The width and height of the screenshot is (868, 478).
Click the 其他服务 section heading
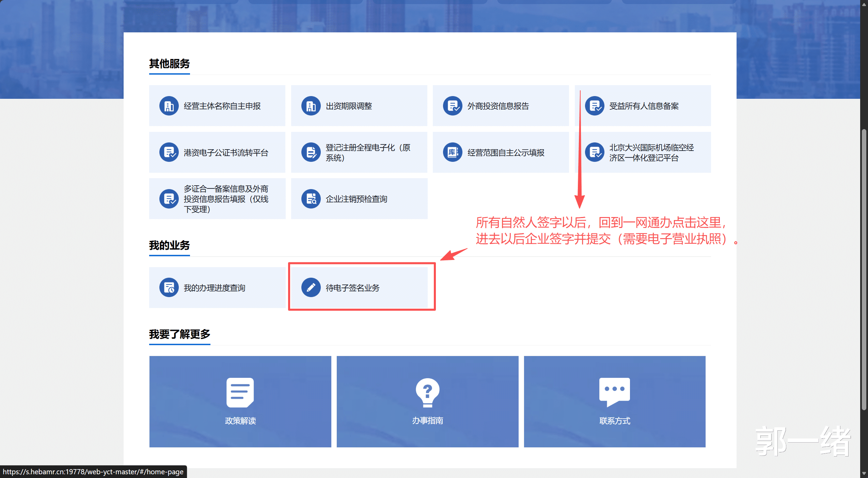click(169, 64)
